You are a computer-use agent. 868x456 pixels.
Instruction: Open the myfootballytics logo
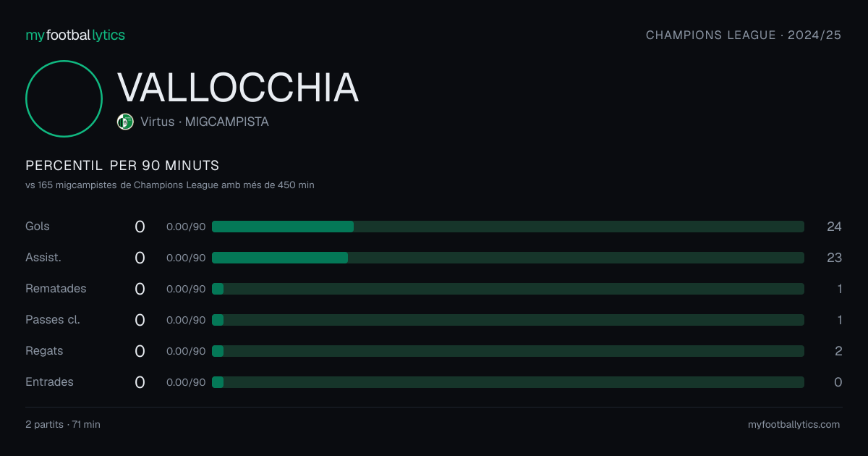(75, 35)
